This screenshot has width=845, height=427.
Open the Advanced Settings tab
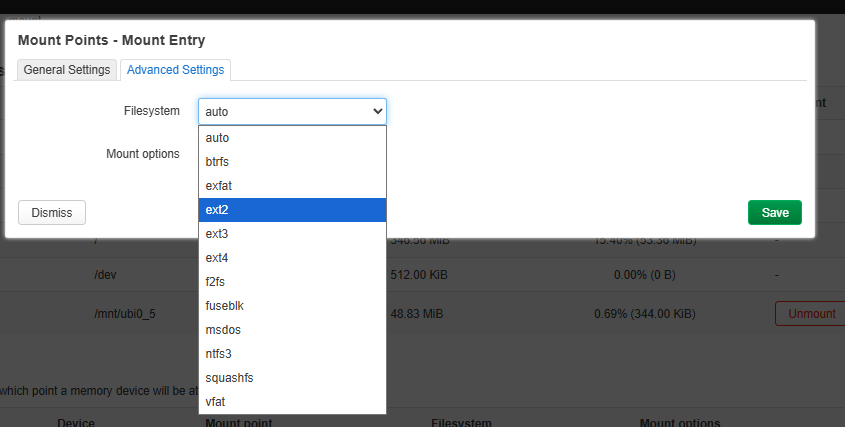click(175, 70)
